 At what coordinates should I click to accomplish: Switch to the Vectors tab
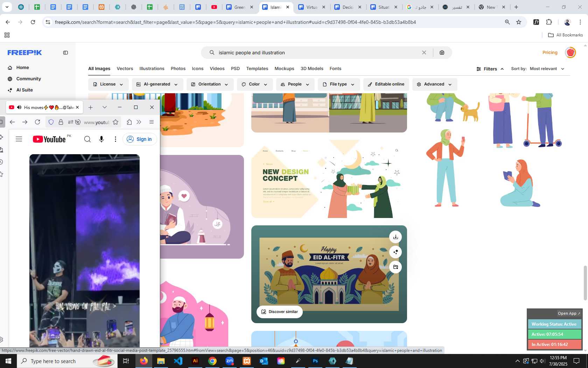tap(125, 69)
